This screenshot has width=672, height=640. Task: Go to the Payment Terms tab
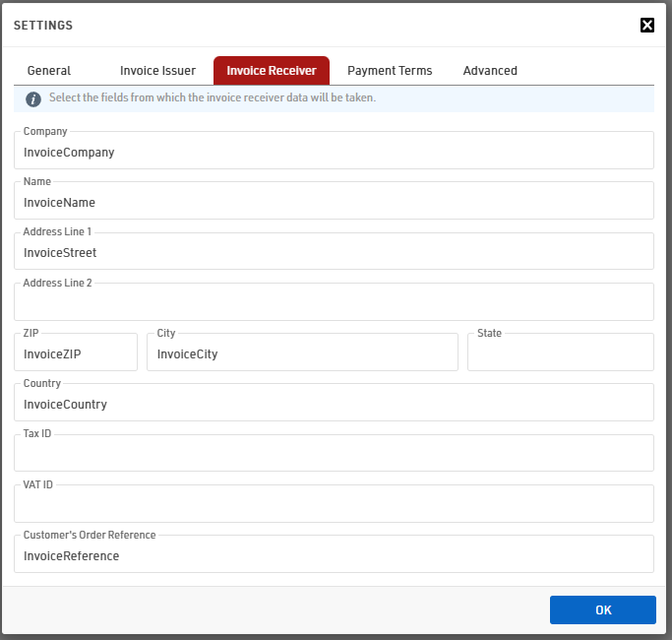point(390,71)
